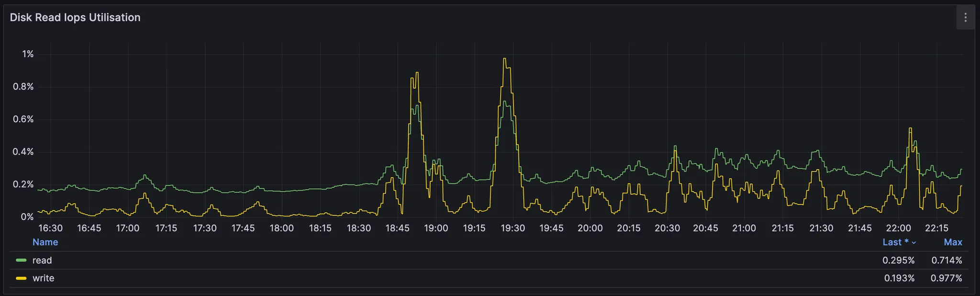Screen dimensions: 980x296
Task: Click the 18:45 time axis label
Action: pos(397,228)
